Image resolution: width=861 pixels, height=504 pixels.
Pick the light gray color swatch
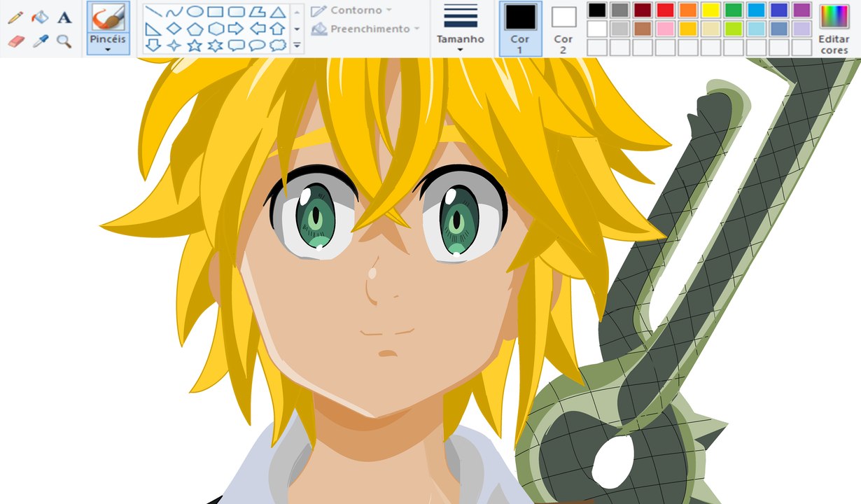[619, 29]
